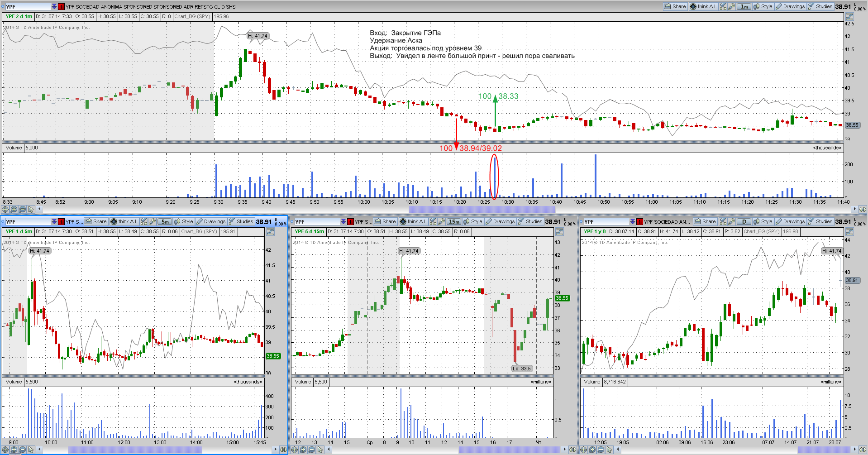
Task: Open the Style menu of the top chart
Action: coord(763,6)
